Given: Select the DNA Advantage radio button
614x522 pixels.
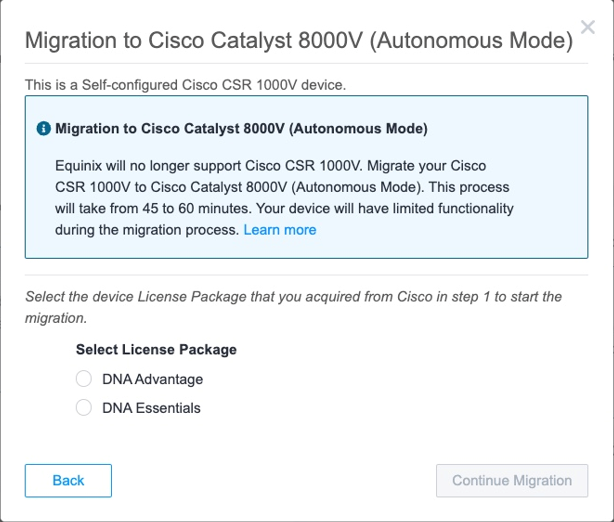Looking at the screenshot, I should [x=84, y=379].
